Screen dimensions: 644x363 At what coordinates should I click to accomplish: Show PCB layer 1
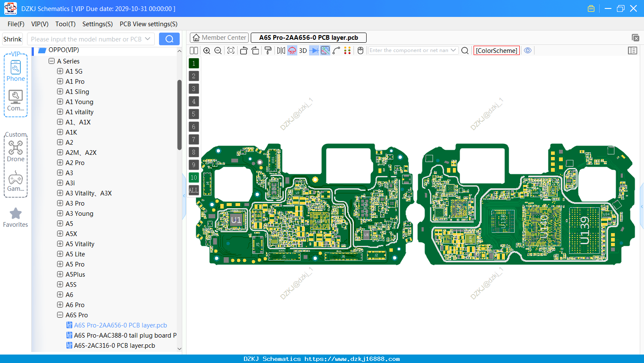click(194, 63)
